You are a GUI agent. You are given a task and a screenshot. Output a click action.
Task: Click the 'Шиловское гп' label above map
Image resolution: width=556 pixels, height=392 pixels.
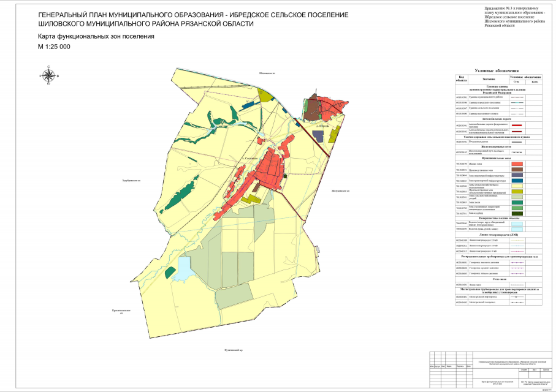pos(268,73)
